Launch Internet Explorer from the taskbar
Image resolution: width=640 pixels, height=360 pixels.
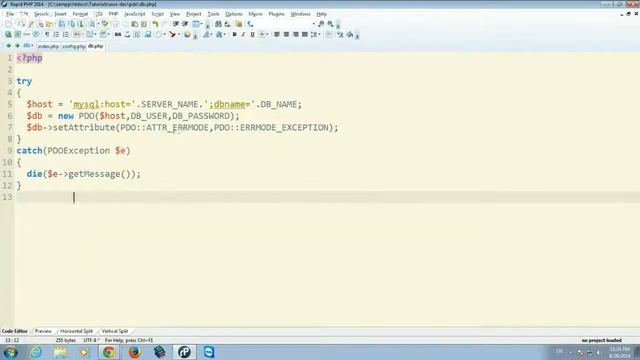pyautogui.click(x=36, y=352)
